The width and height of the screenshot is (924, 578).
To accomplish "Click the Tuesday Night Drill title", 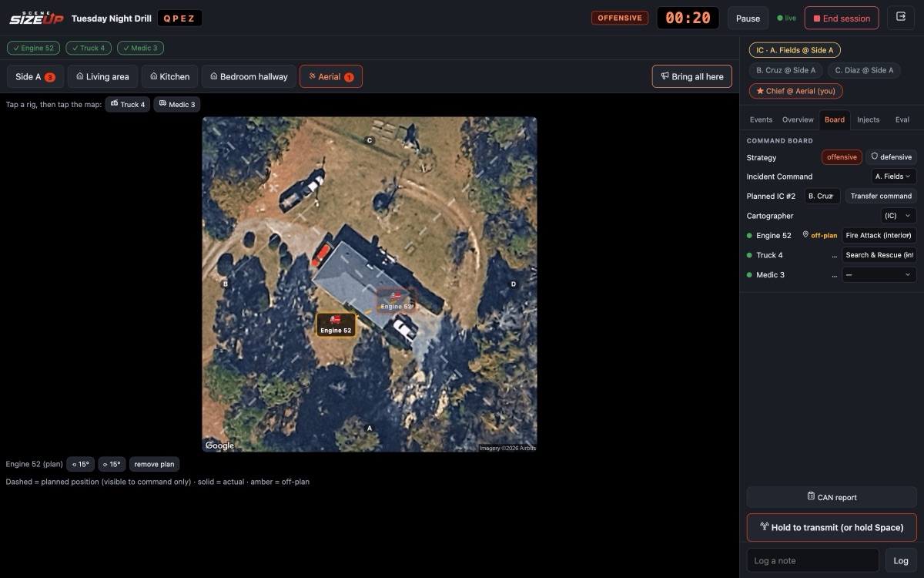I will (111, 18).
